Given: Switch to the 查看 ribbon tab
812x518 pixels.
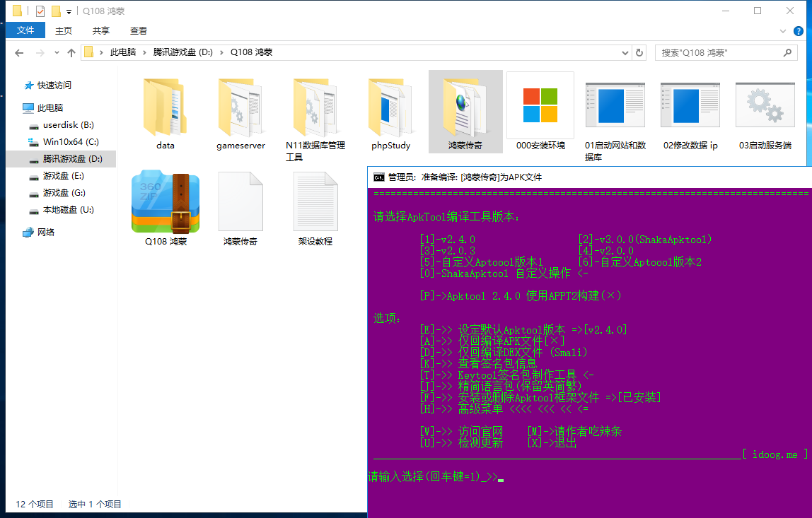Looking at the screenshot, I should pyautogui.click(x=138, y=31).
